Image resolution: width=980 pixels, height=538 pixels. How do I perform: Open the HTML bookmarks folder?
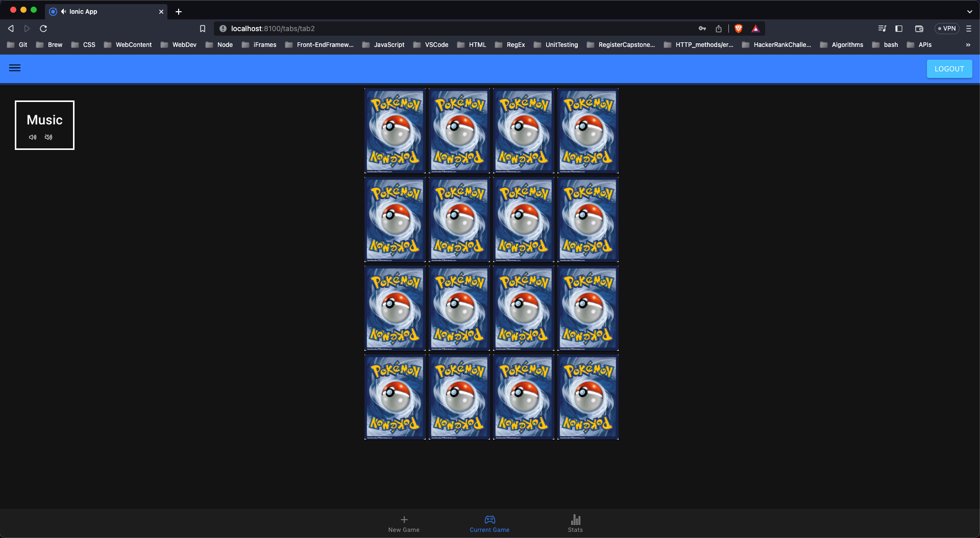pyautogui.click(x=472, y=45)
